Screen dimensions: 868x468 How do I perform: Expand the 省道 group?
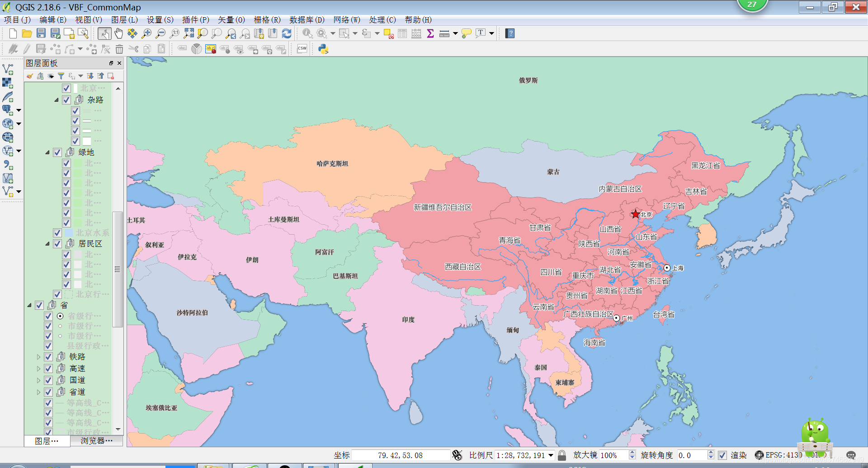point(38,392)
